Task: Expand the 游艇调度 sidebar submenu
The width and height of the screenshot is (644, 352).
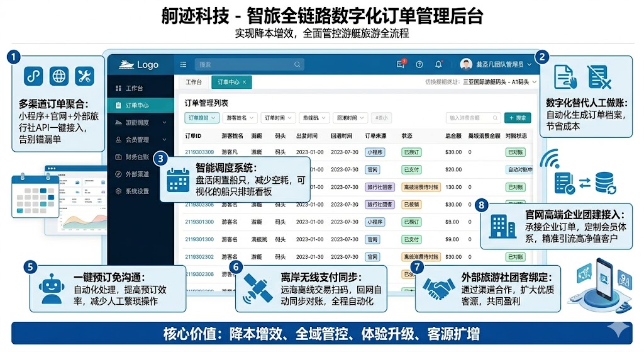Action: [164, 123]
